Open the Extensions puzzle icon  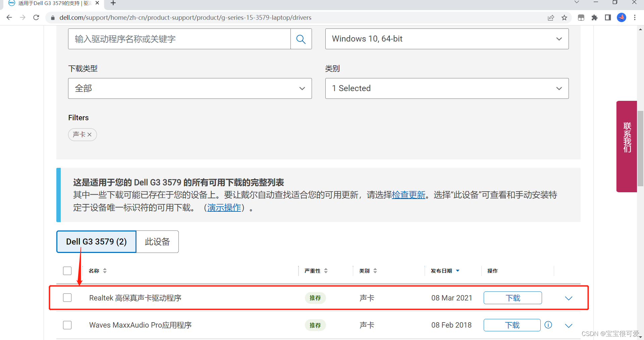[x=594, y=18]
